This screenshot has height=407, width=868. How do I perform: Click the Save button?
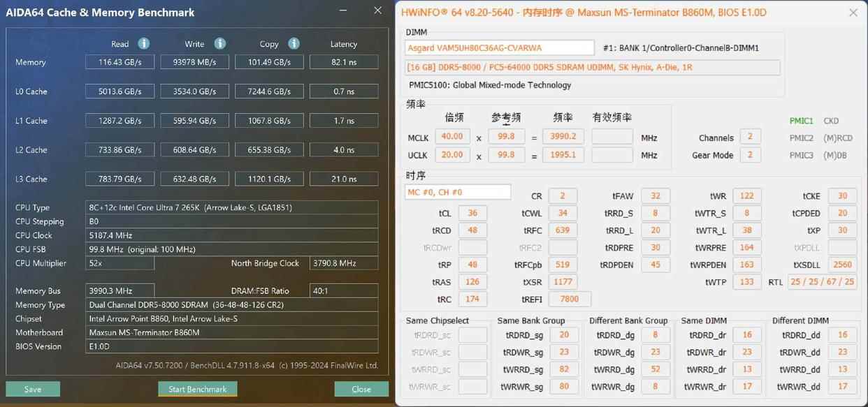pos(33,389)
